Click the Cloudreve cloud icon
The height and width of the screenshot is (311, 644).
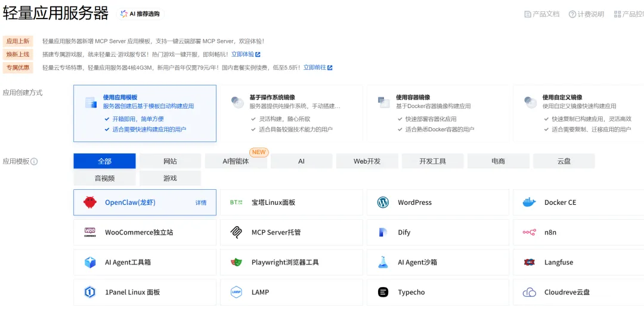(530, 292)
